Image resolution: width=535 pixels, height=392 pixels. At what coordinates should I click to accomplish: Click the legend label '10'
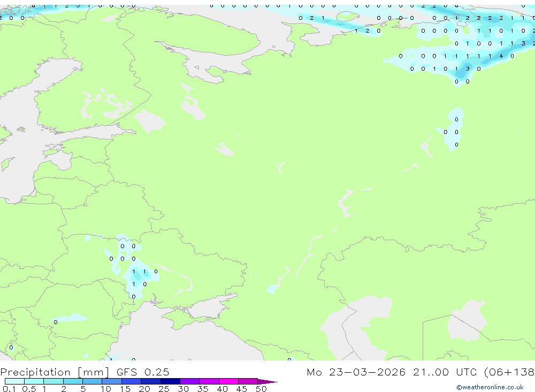pos(106,389)
